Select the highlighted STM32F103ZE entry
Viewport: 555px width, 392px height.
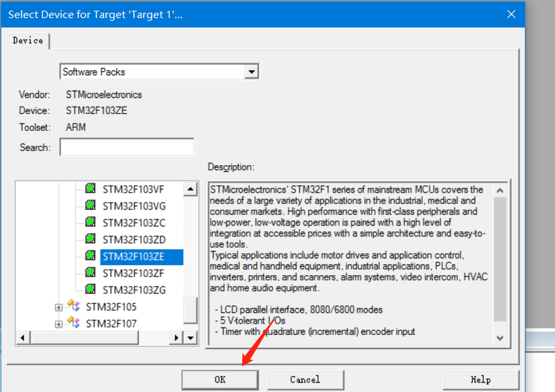click(x=142, y=256)
